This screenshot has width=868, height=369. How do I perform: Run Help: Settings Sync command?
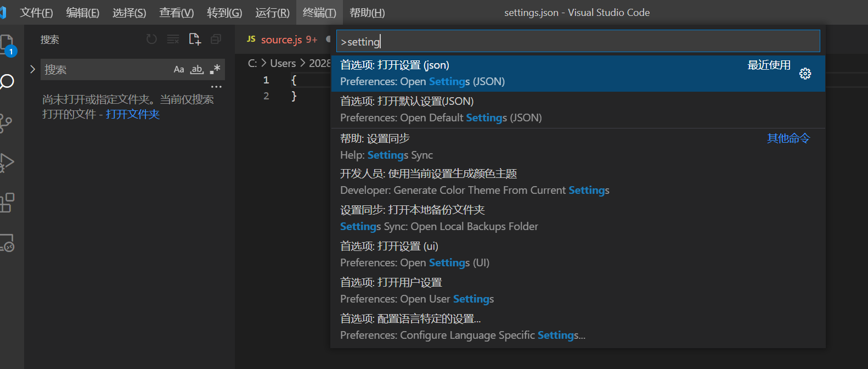[x=578, y=147]
